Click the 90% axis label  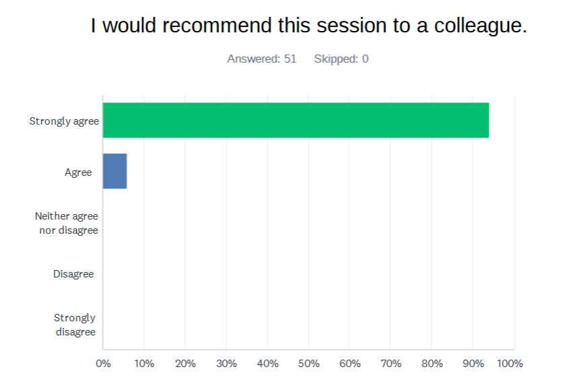point(473,364)
